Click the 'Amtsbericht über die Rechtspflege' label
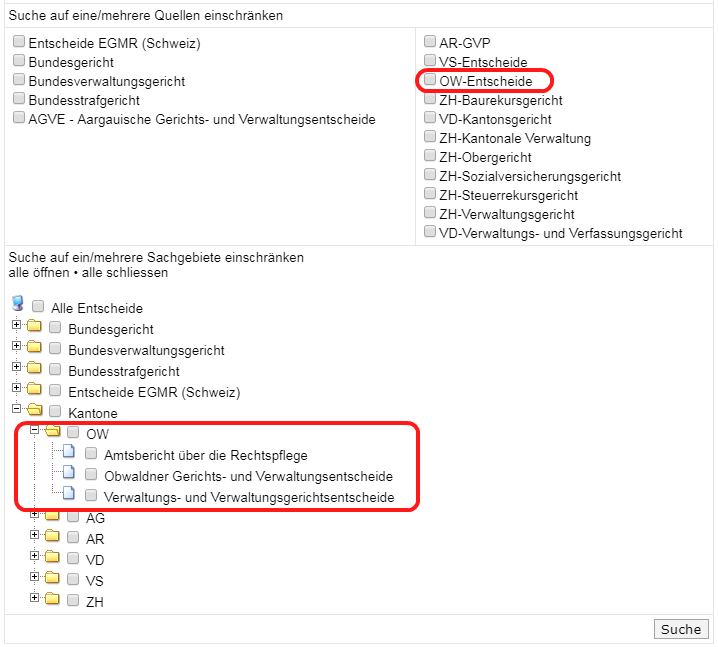The image size is (718, 647). click(x=206, y=455)
